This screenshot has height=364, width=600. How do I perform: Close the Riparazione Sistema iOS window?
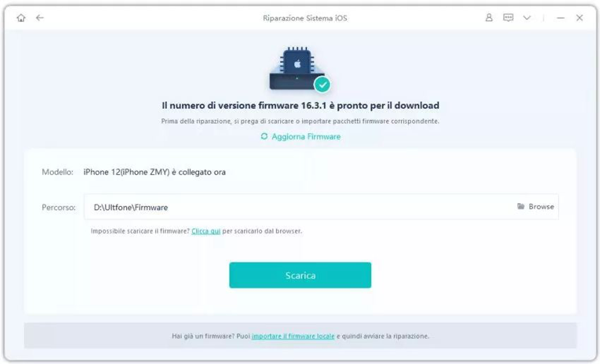pos(579,17)
